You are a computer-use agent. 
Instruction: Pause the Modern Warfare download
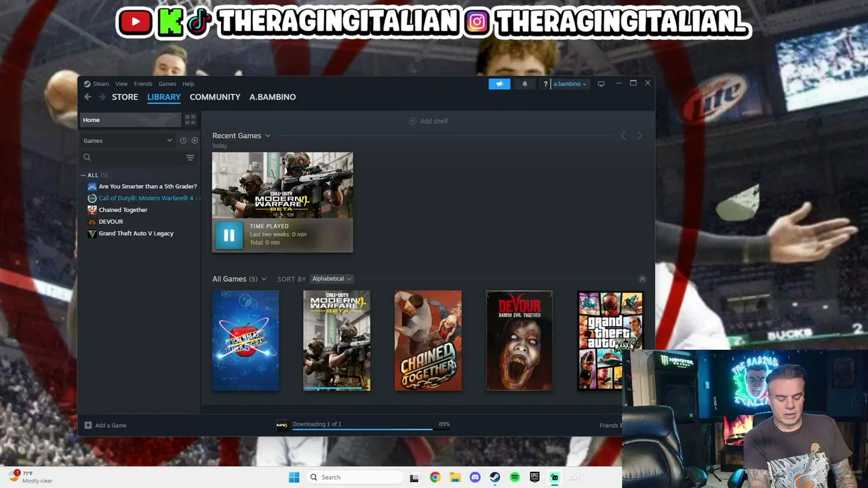[229, 235]
